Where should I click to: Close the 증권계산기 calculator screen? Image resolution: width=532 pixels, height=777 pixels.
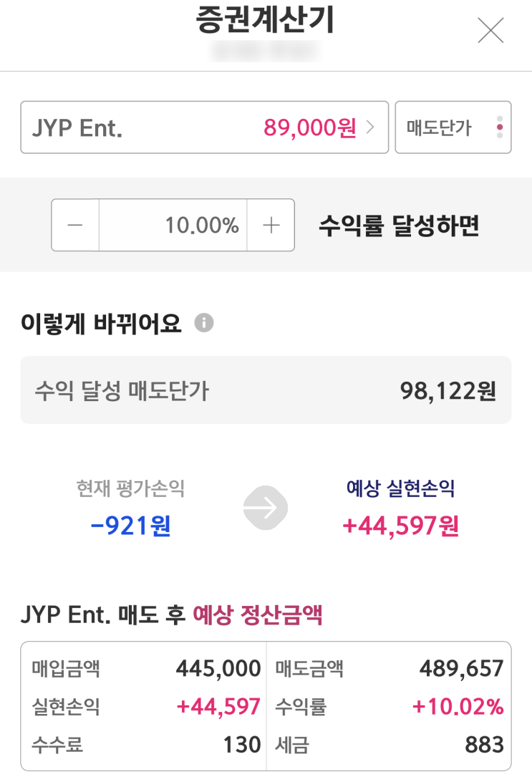point(490,30)
